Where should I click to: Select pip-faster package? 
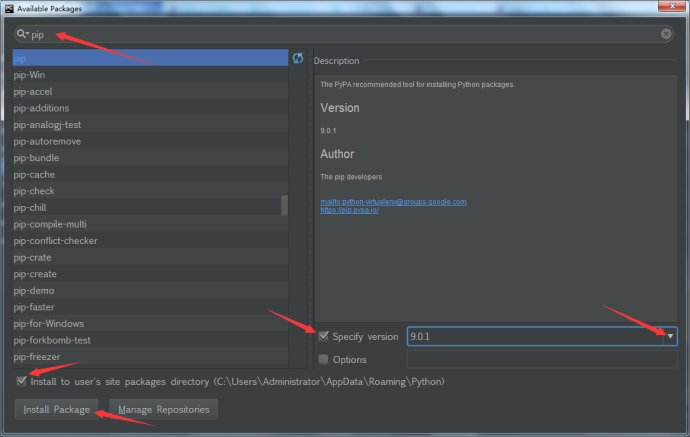point(150,307)
